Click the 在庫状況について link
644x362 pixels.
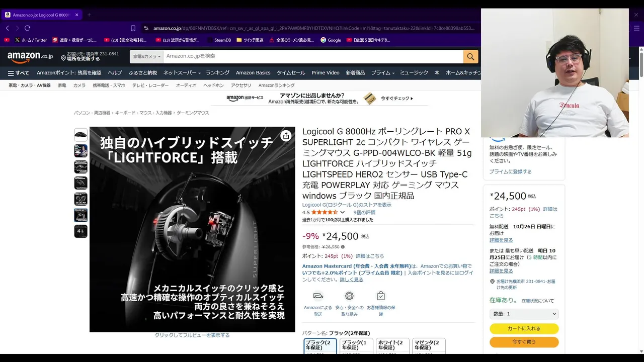(537, 301)
